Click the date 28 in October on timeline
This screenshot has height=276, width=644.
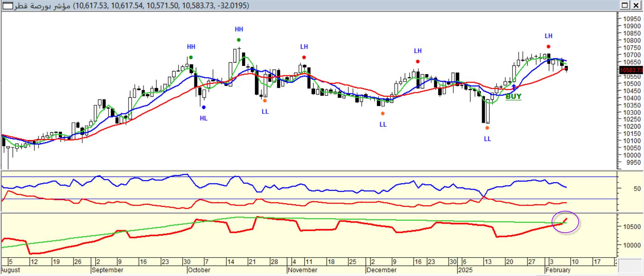[274, 262]
